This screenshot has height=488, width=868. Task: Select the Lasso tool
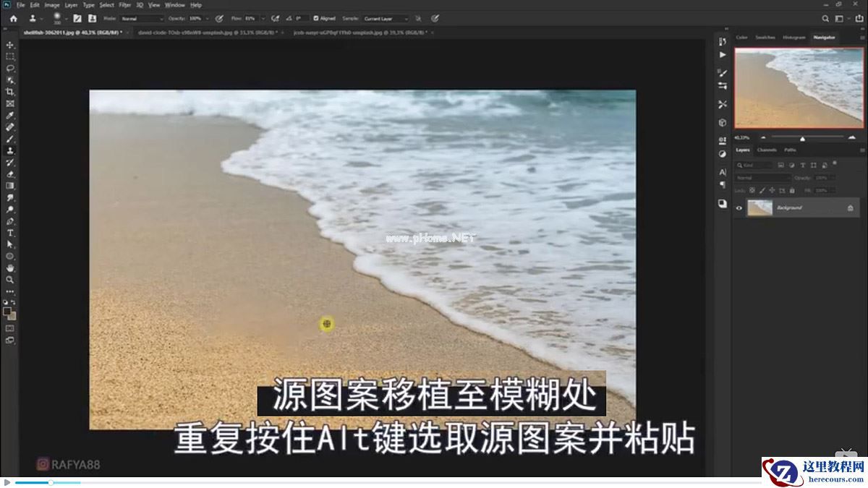[10, 69]
